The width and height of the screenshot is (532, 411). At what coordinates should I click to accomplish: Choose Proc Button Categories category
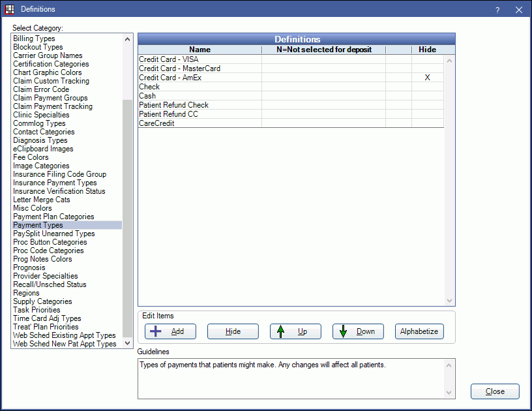click(x=67, y=242)
